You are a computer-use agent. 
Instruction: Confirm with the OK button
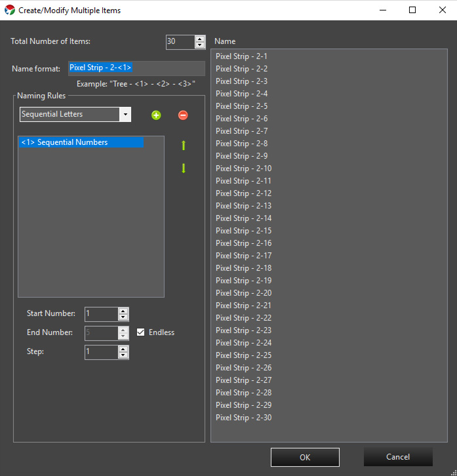pyautogui.click(x=305, y=457)
